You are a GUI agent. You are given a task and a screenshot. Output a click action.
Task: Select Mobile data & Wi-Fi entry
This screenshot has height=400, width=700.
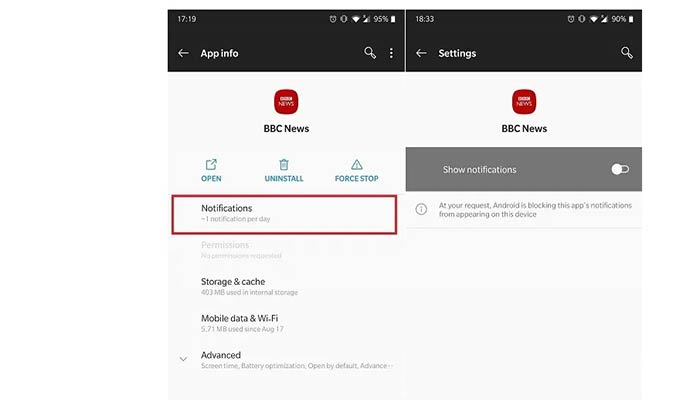tap(285, 322)
